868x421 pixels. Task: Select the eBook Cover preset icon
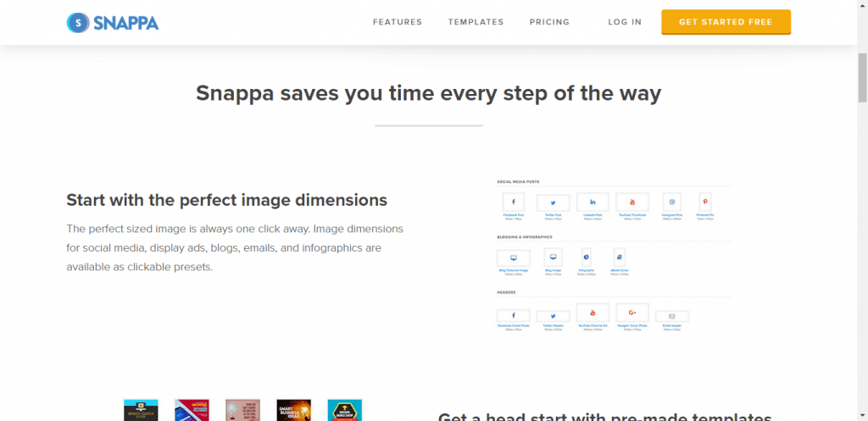click(620, 258)
